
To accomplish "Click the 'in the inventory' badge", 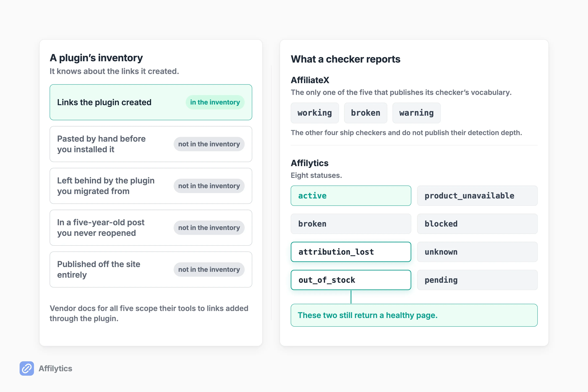I will (x=215, y=102).
